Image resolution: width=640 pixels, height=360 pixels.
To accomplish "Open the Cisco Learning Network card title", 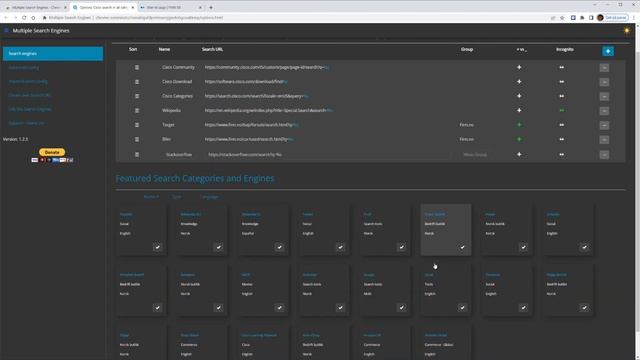I will [x=259, y=335].
